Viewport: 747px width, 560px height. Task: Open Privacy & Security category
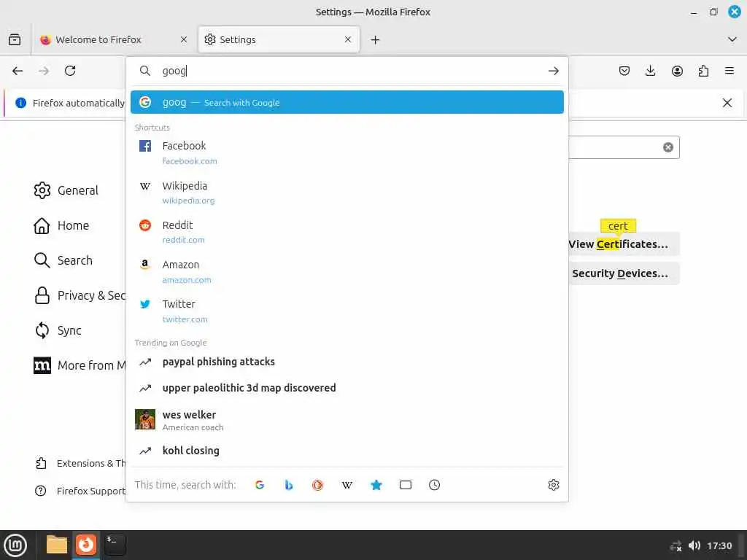pos(79,296)
